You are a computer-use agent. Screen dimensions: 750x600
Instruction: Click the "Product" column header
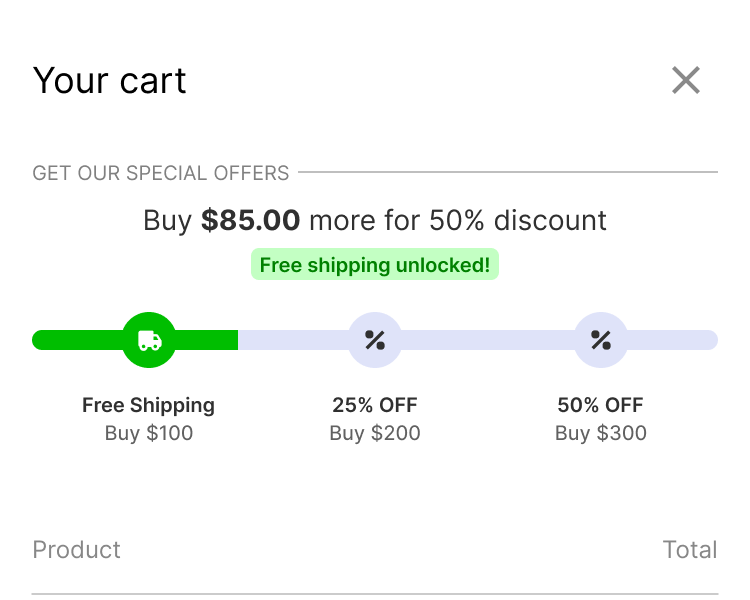77,549
